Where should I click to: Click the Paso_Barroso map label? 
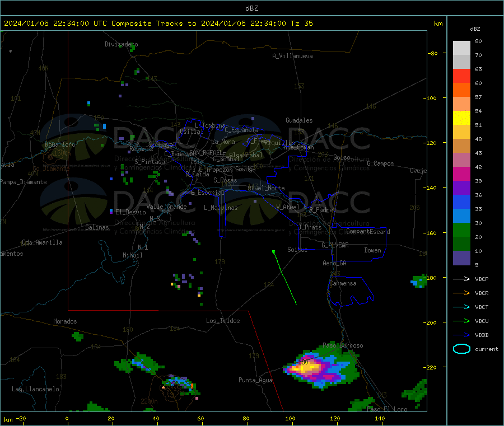click(343, 345)
